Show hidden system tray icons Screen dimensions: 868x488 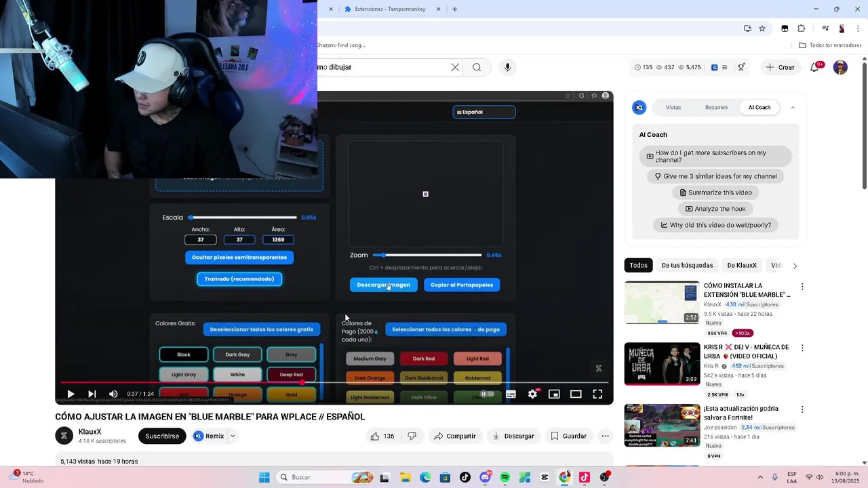click(759, 477)
